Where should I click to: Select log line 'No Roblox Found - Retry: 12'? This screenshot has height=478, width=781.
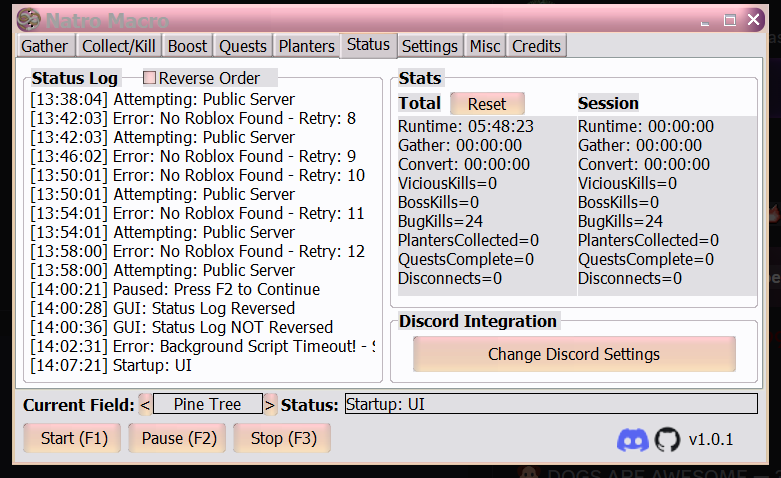click(197, 251)
